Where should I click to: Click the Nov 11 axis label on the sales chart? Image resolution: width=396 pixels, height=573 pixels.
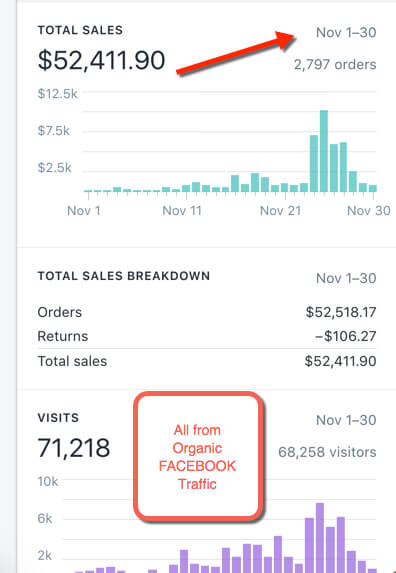pyautogui.click(x=182, y=211)
